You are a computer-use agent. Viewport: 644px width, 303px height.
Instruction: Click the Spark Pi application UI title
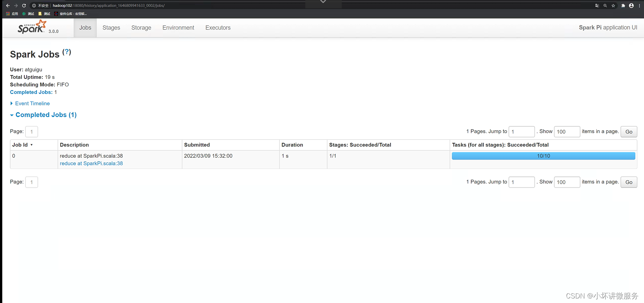pyautogui.click(x=608, y=28)
